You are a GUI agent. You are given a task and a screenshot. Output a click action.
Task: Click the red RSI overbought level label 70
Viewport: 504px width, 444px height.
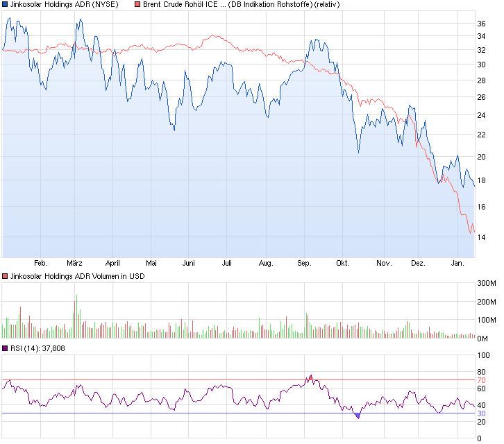(481, 380)
